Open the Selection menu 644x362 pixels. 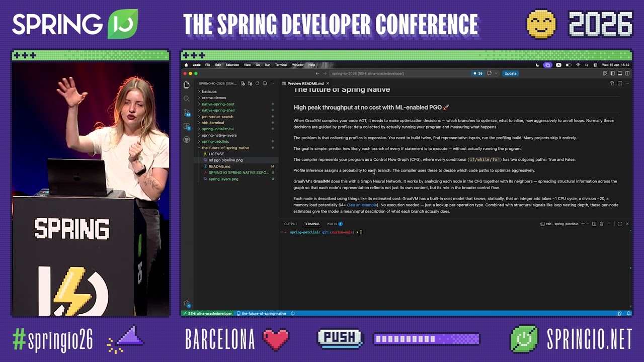pos(232,65)
